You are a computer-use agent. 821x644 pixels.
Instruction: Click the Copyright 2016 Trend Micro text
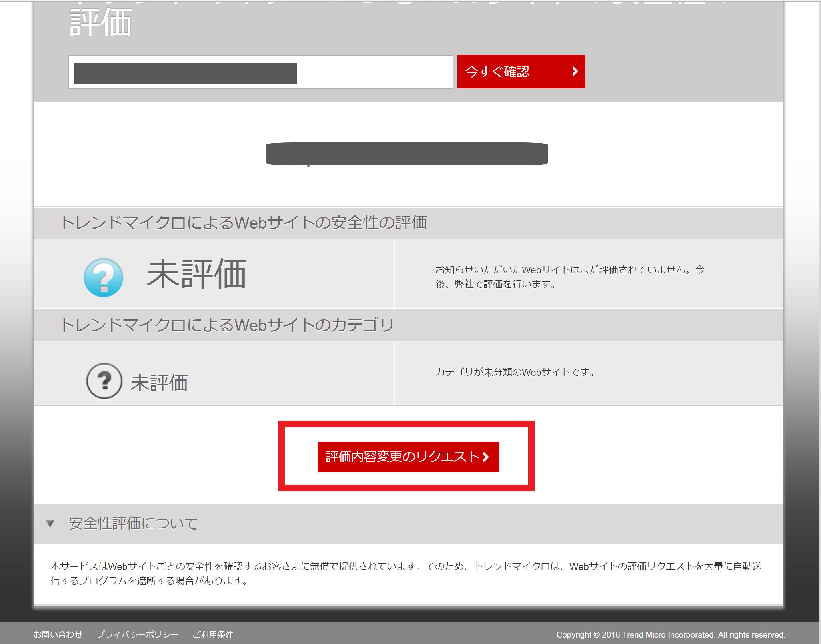click(671, 635)
